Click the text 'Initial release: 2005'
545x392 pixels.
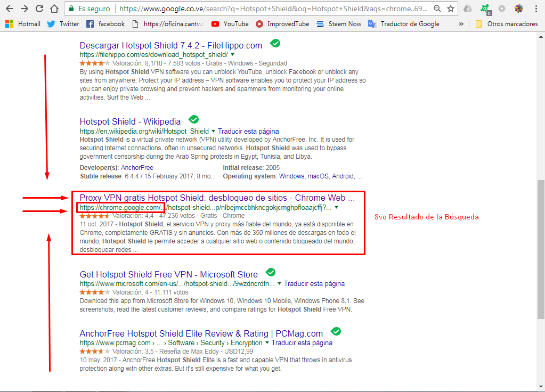click(251, 167)
